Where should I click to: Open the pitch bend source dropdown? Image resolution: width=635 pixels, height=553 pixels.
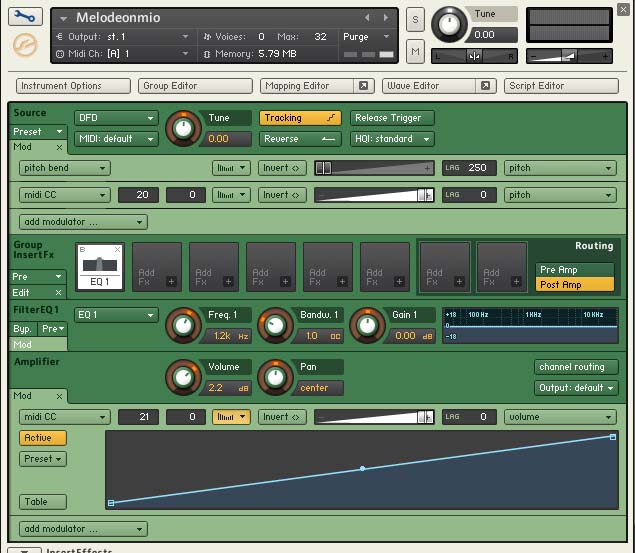click(65, 168)
